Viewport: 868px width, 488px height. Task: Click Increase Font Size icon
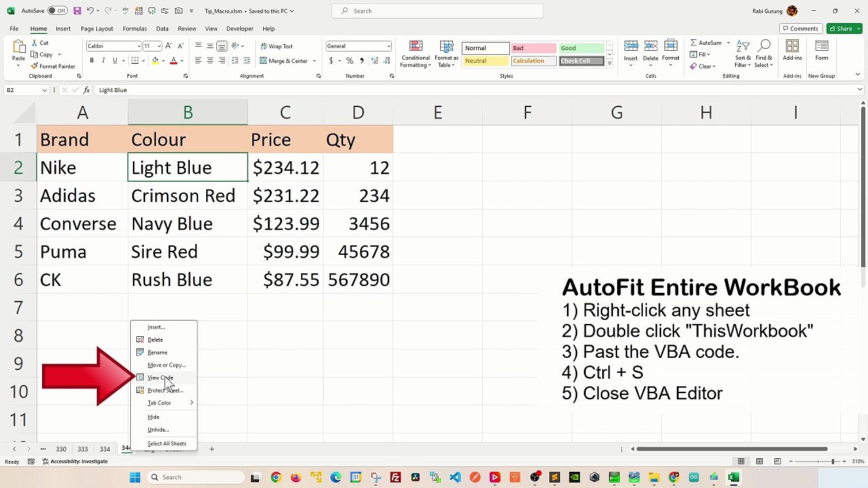coord(170,46)
